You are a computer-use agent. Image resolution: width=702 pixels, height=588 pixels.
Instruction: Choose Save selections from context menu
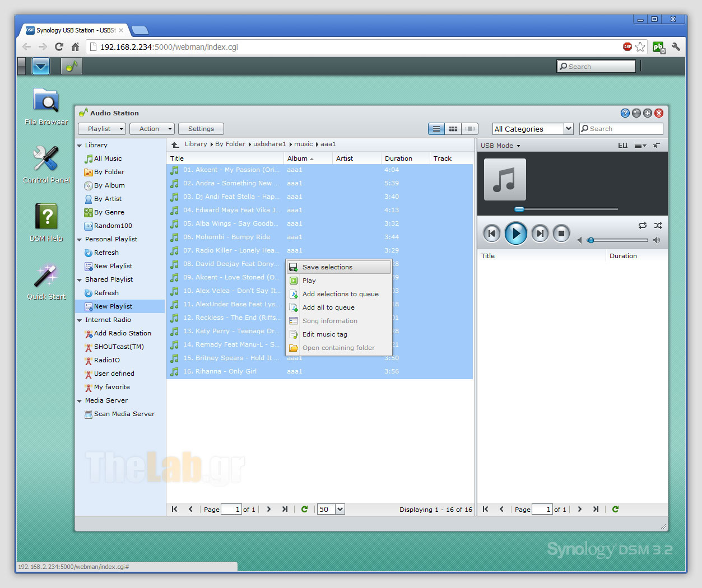pos(338,267)
